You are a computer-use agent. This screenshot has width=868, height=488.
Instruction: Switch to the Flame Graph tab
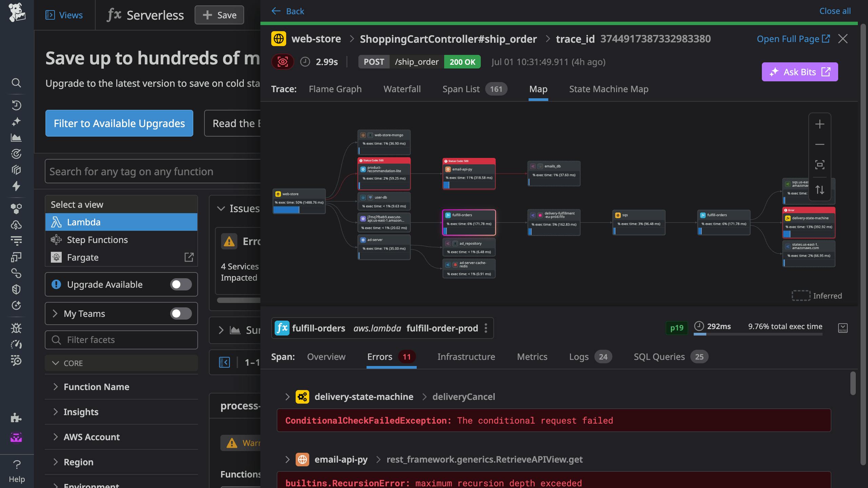pos(335,89)
